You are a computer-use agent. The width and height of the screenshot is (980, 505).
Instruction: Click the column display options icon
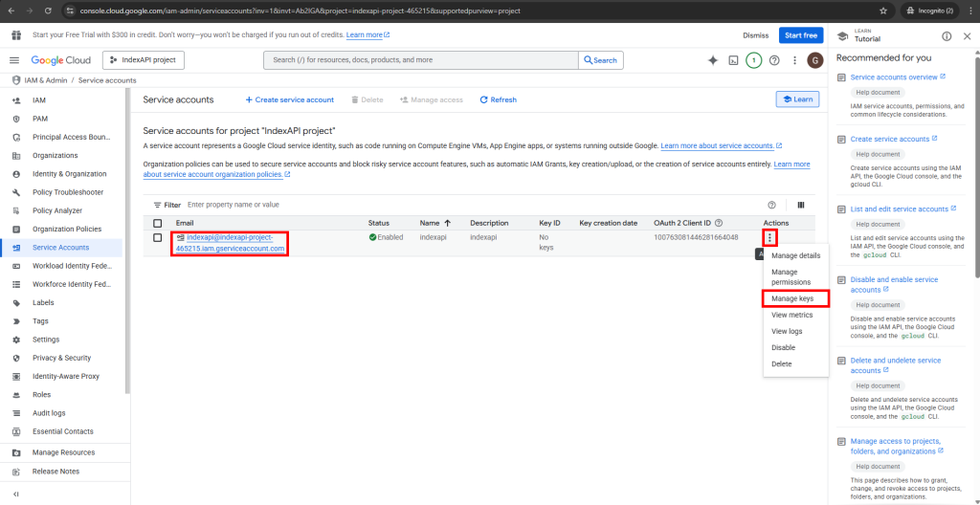[800, 205]
